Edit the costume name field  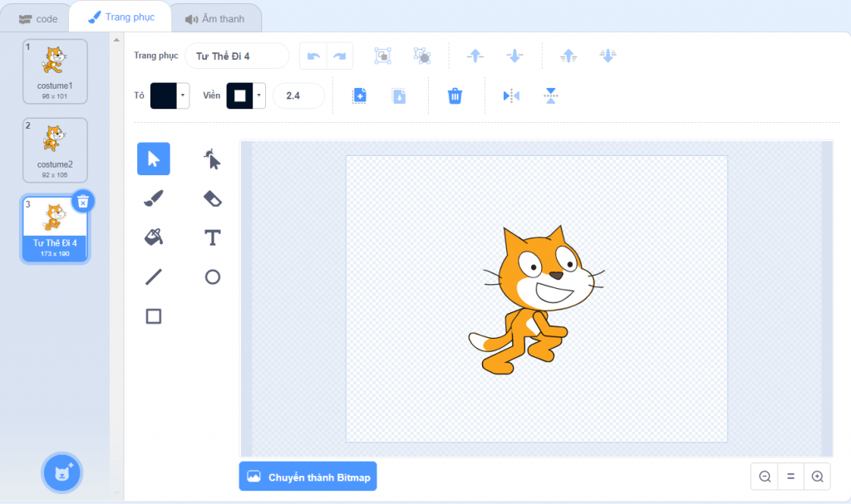pos(237,56)
